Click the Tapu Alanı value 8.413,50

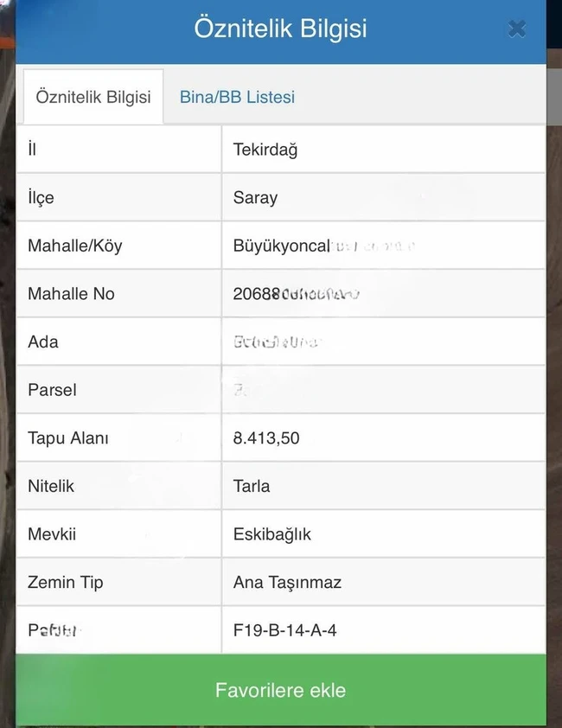(x=266, y=438)
